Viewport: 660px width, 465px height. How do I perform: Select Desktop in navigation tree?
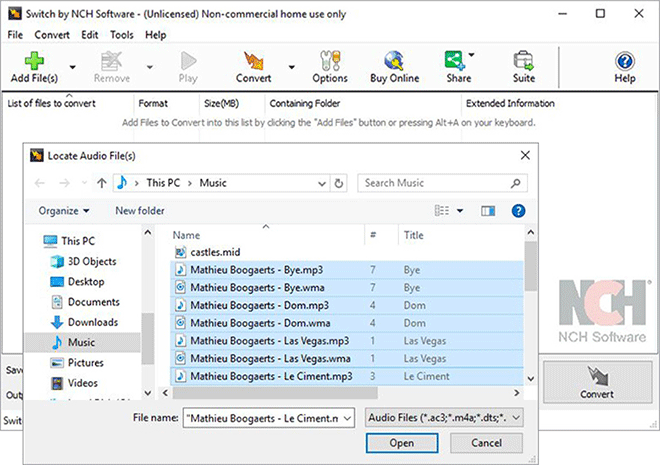click(x=77, y=282)
